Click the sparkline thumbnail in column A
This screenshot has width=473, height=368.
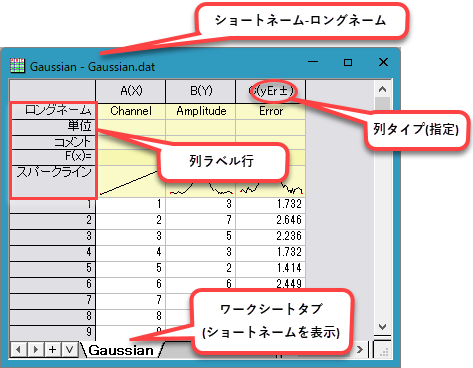point(128,182)
